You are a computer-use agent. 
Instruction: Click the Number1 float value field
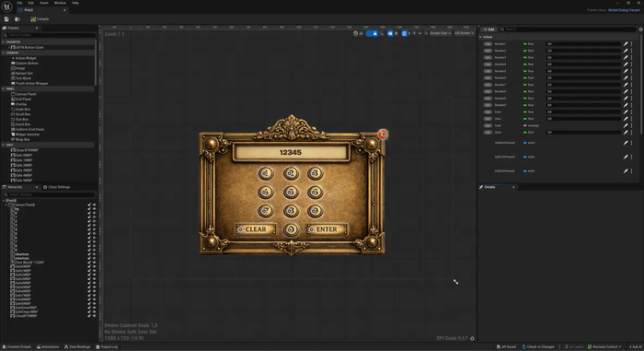click(x=583, y=44)
